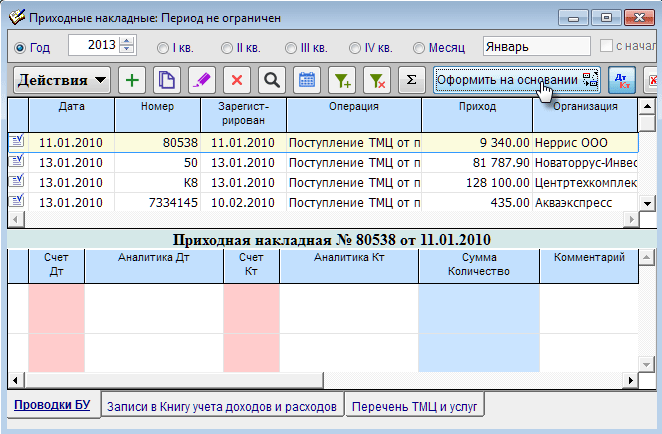662x434 pixels.
Task: Click the Счет Дт column header
Action: (x=56, y=265)
